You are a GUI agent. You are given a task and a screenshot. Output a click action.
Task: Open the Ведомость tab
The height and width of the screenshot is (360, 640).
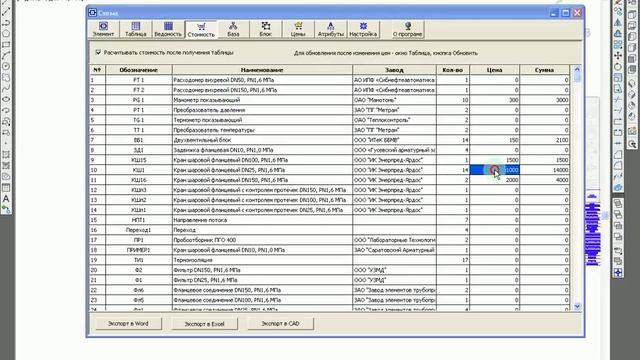168,29
